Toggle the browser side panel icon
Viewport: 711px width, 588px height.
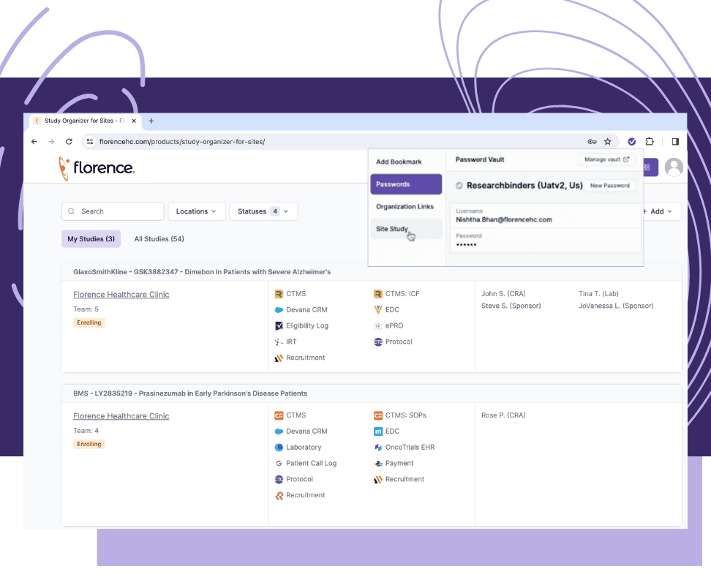(x=675, y=141)
